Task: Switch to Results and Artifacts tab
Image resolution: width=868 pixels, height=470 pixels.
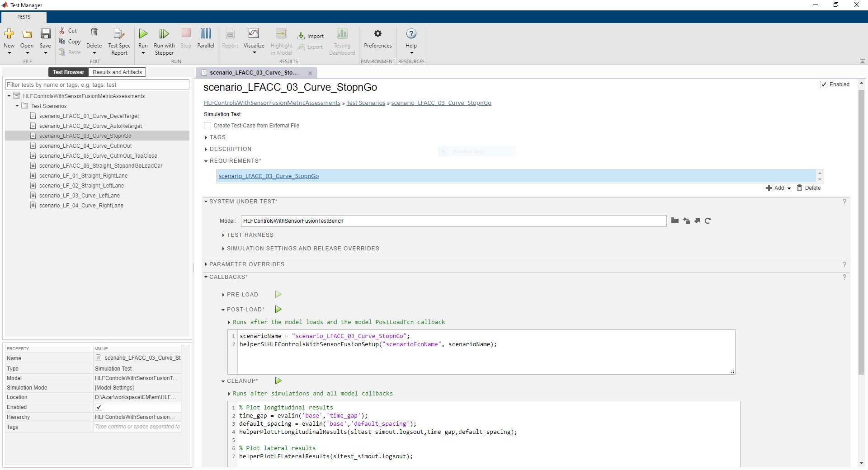Action: coord(117,72)
